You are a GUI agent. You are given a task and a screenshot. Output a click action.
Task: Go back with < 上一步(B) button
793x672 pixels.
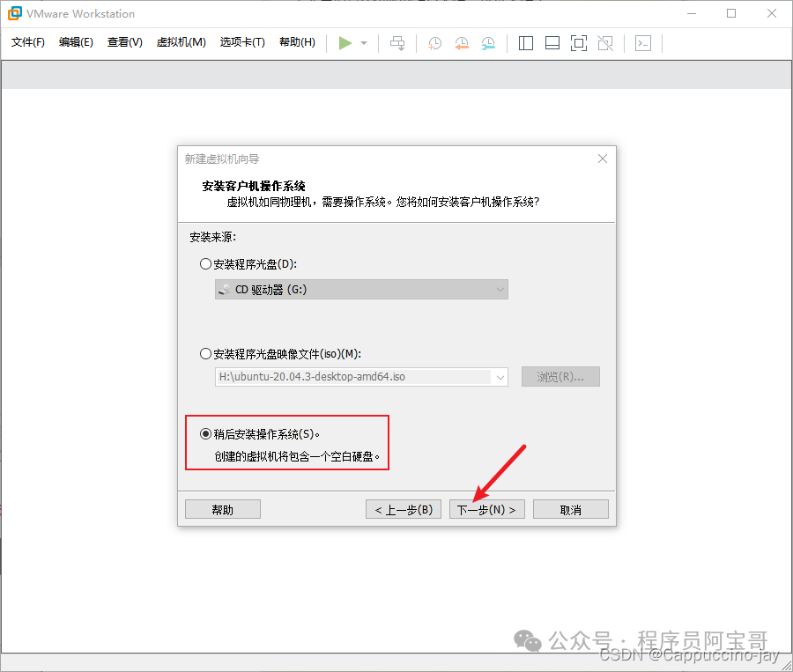pos(404,510)
